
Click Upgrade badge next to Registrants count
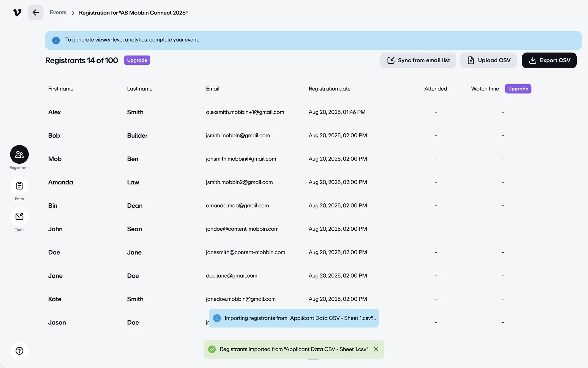[137, 60]
